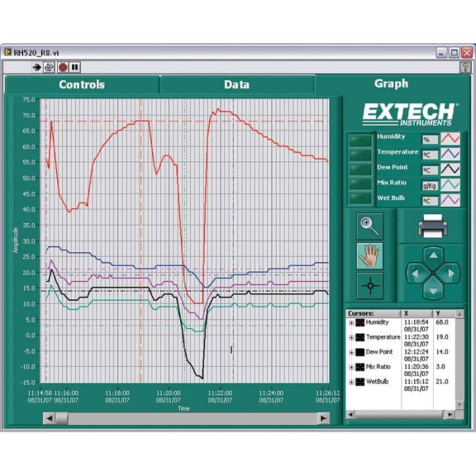476x476 pixels.
Task: Click the graph scrollbar left arrow
Action: coord(49,418)
